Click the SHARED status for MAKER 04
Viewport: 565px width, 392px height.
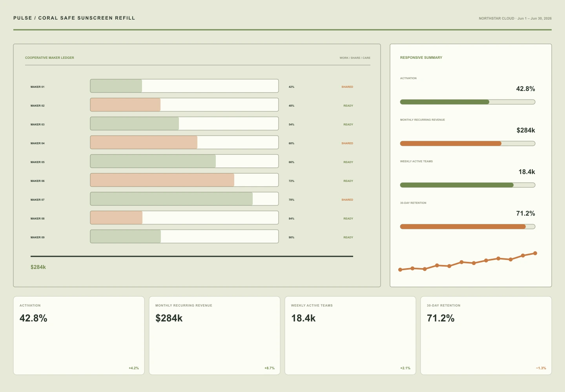coord(347,143)
